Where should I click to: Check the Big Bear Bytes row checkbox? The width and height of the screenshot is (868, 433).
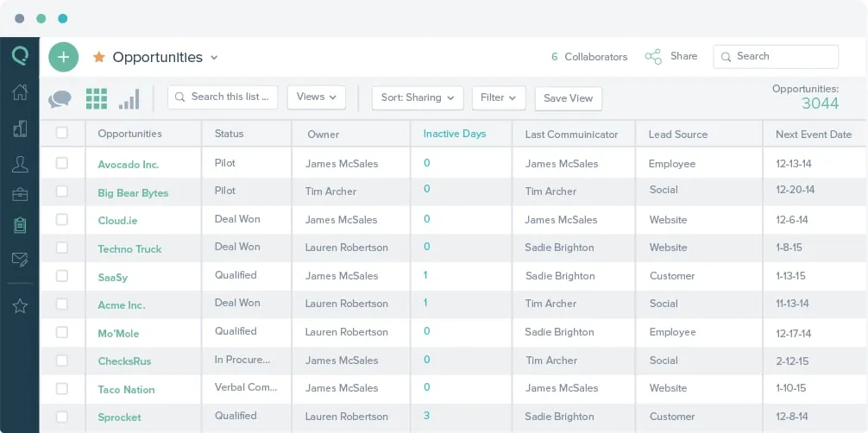[x=62, y=191]
